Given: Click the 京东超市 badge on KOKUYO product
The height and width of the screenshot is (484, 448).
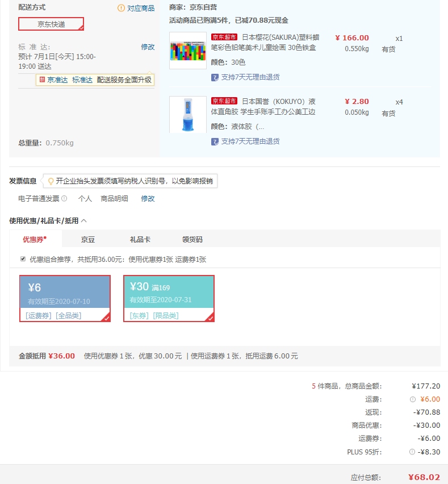Looking at the screenshot, I should click(224, 101).
